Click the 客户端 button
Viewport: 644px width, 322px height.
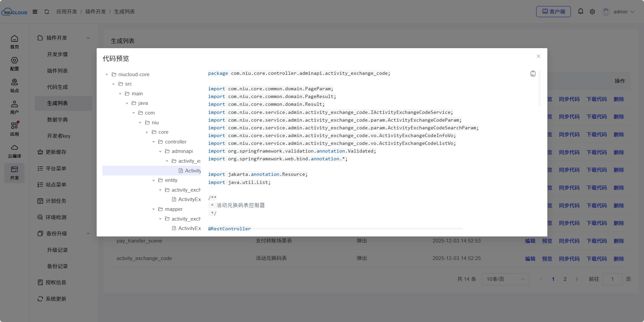click(x=553, y=12)
